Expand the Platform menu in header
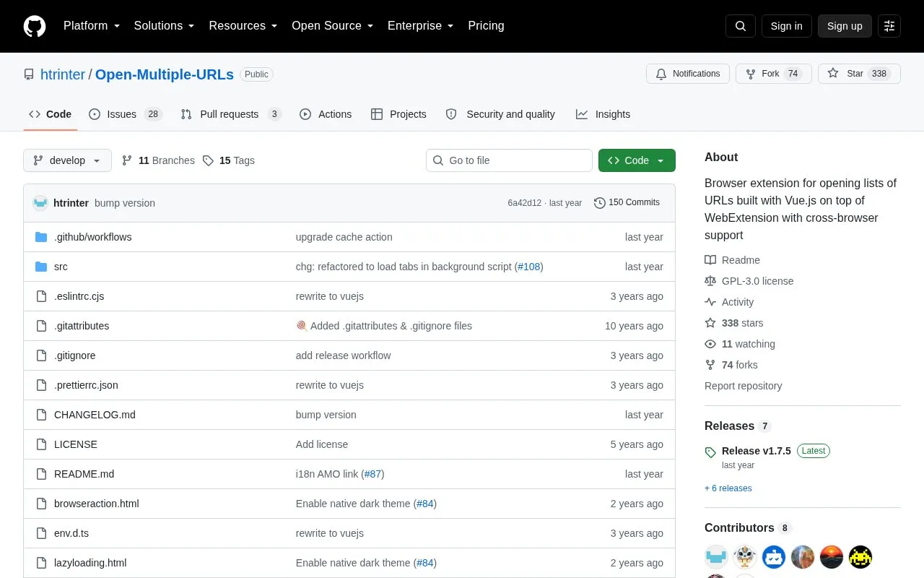The height and width of the screenshot is (578, 924). (92, 26)
